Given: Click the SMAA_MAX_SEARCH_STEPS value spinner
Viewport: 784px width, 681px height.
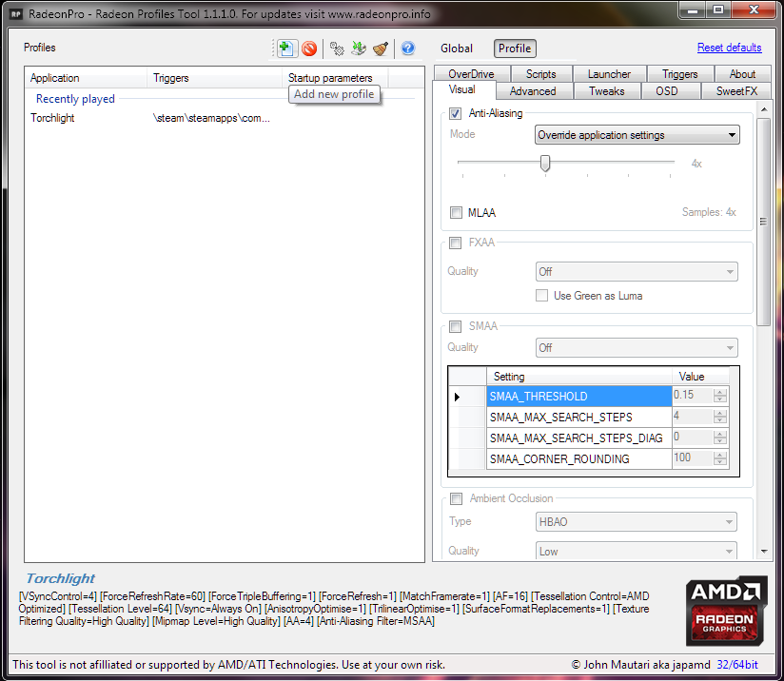Looking at the screenshot, I should point(720,417).
